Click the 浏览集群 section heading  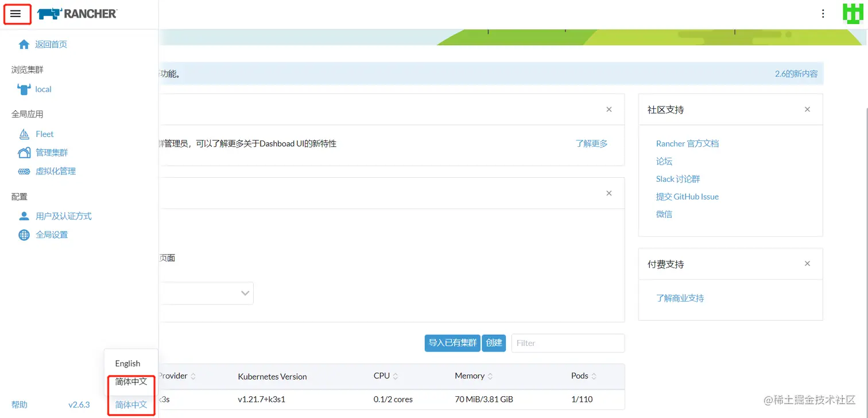tap(28, 69)
